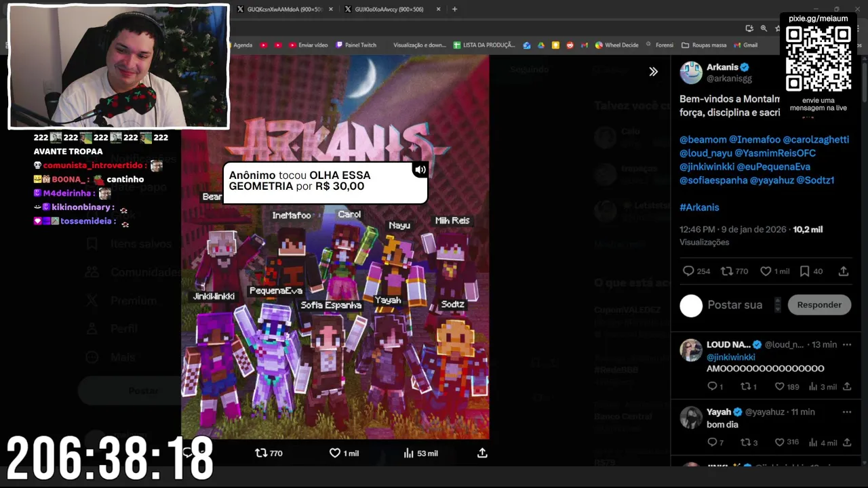
Task: Collapse the tweet side panel with double-chevron
Action: click(653, 71)
